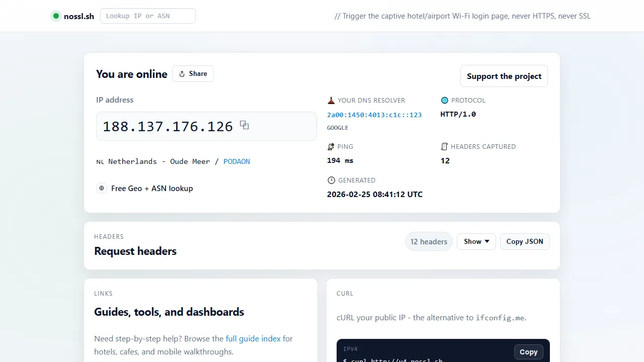This screenshot has width=644, height=362.
Task: Click the HEADERS CAPTURED stack icon
Action: coord(444,146)
